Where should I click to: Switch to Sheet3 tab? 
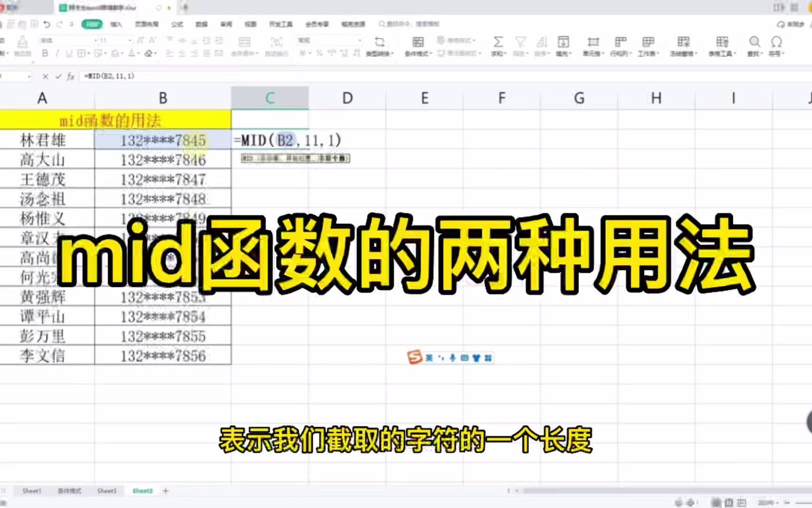107,491
